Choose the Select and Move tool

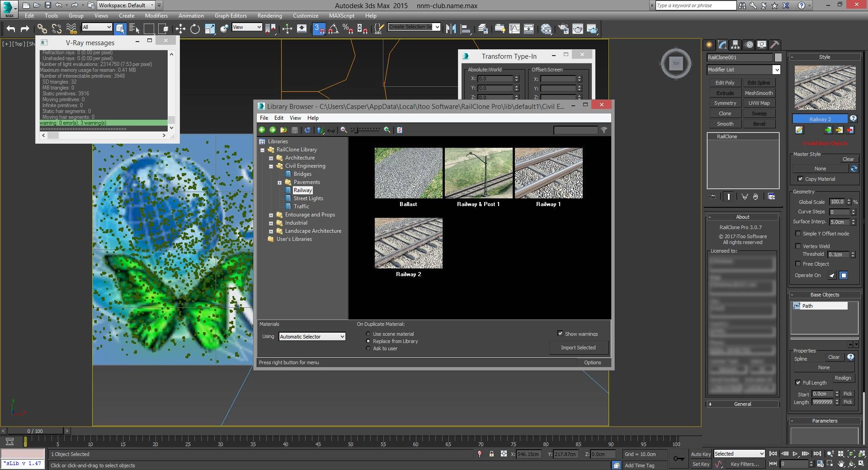[x=180, y=29]
